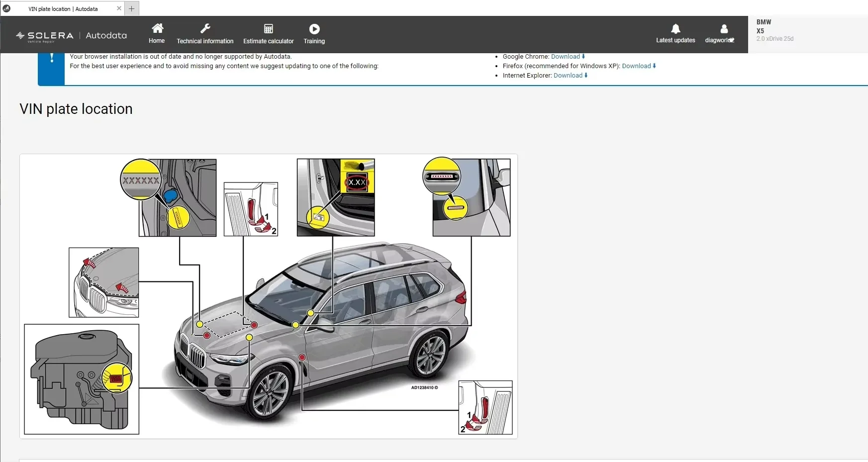Open the Home screen
868x462 pixels.
click(x=157, y=33)
